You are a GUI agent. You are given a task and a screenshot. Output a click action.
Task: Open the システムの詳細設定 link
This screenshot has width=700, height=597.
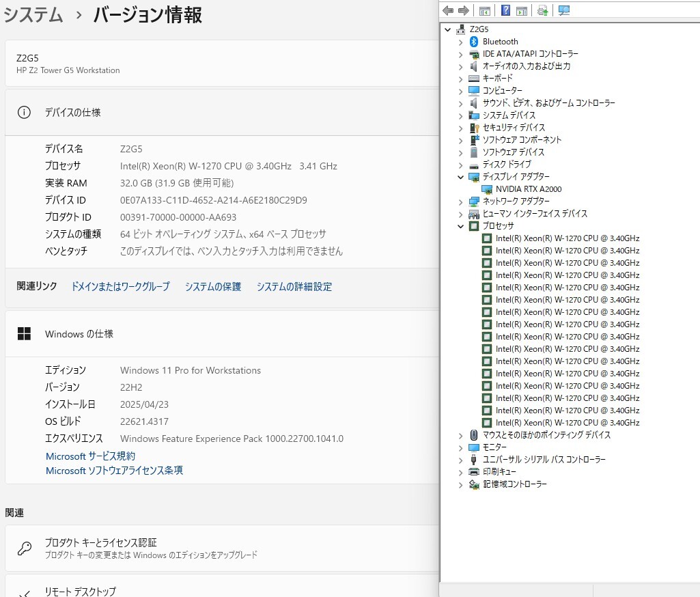(294, 287)
